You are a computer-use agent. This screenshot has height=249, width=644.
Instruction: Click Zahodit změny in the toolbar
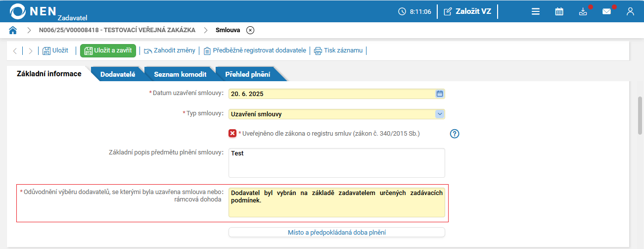(x=171, y=50)
